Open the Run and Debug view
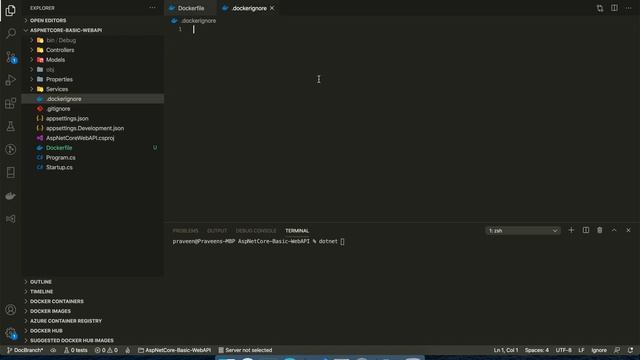The image size is (640, 360). click(11, 80)
